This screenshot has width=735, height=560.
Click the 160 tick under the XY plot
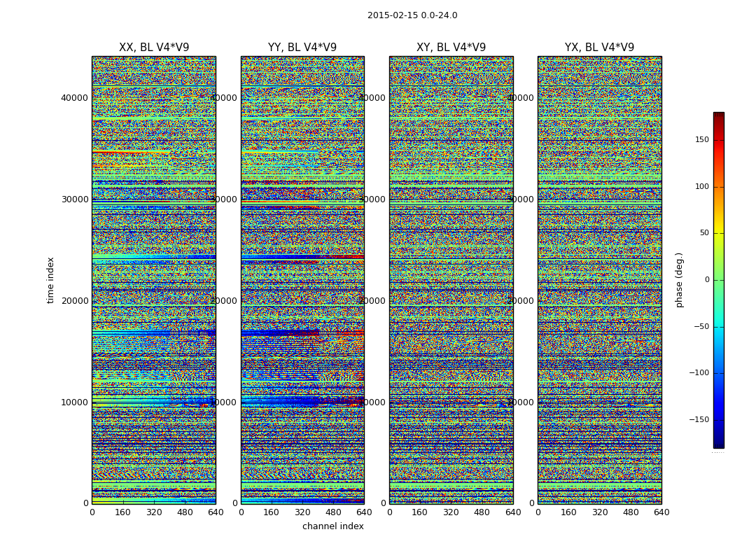pyautogui.click(x=419, y=512)
